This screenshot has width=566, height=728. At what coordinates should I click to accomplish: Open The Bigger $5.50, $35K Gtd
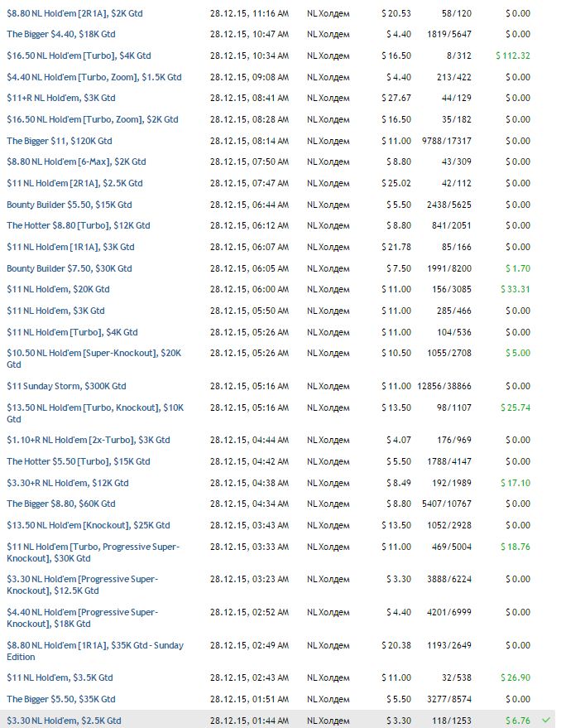coord(61,699)
